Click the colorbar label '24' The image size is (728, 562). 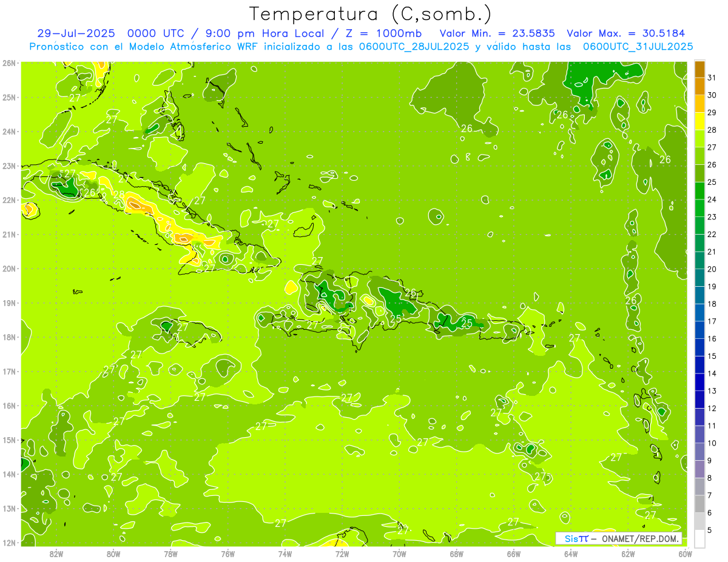tap(712, 199)
